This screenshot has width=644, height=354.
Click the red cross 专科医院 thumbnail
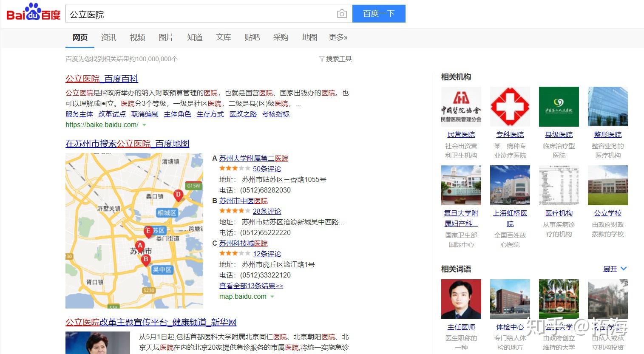[510, 107]
